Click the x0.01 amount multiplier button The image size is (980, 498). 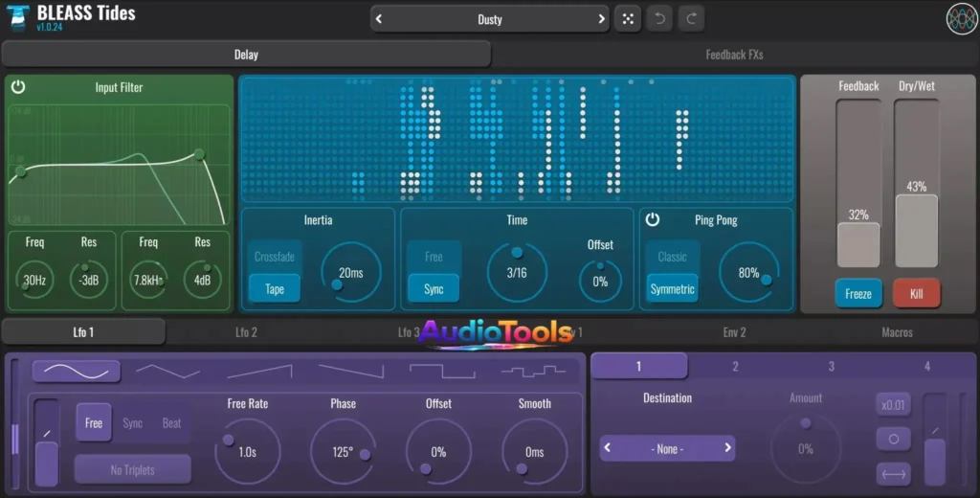point(893,405)
